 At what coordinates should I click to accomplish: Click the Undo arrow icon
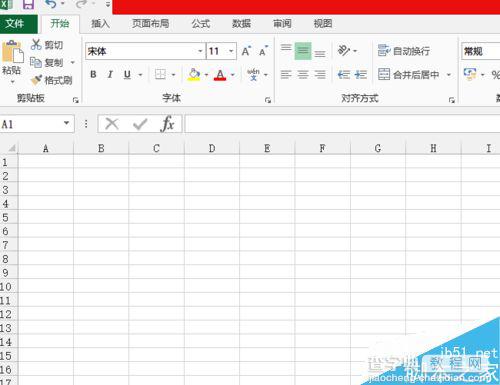tap(51, 4)
